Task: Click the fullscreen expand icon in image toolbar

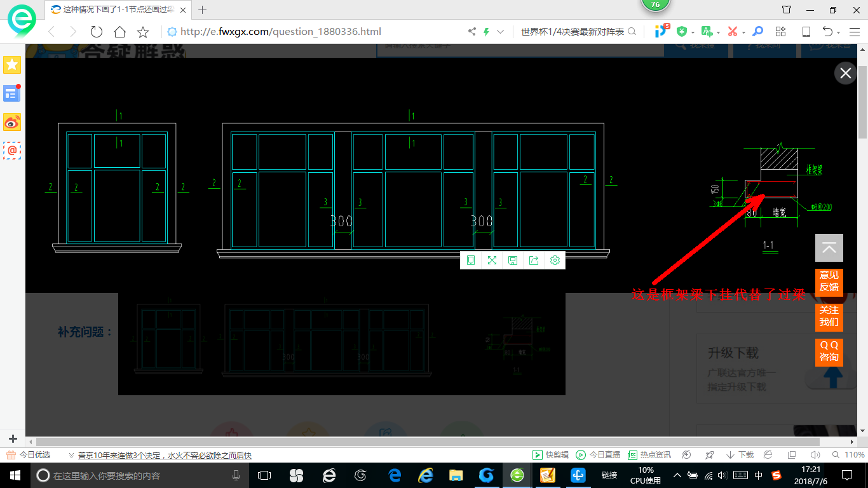Action: [492, 261]
